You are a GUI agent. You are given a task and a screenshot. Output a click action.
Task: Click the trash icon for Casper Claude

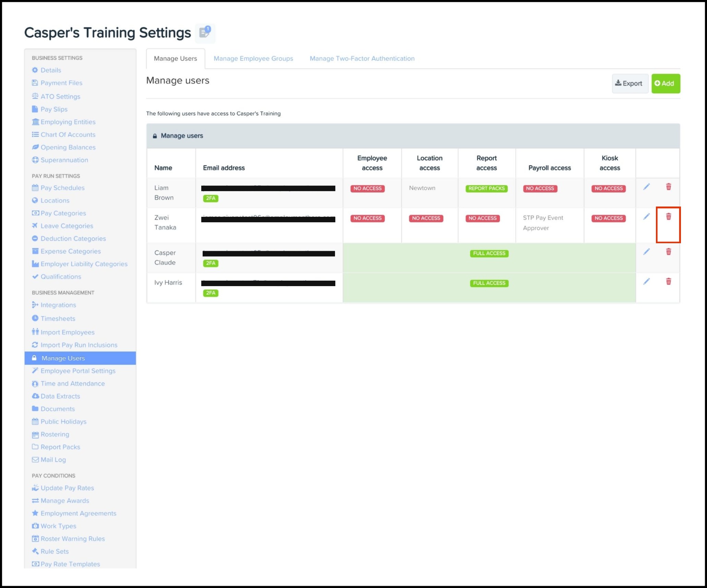tap(668, 252)
